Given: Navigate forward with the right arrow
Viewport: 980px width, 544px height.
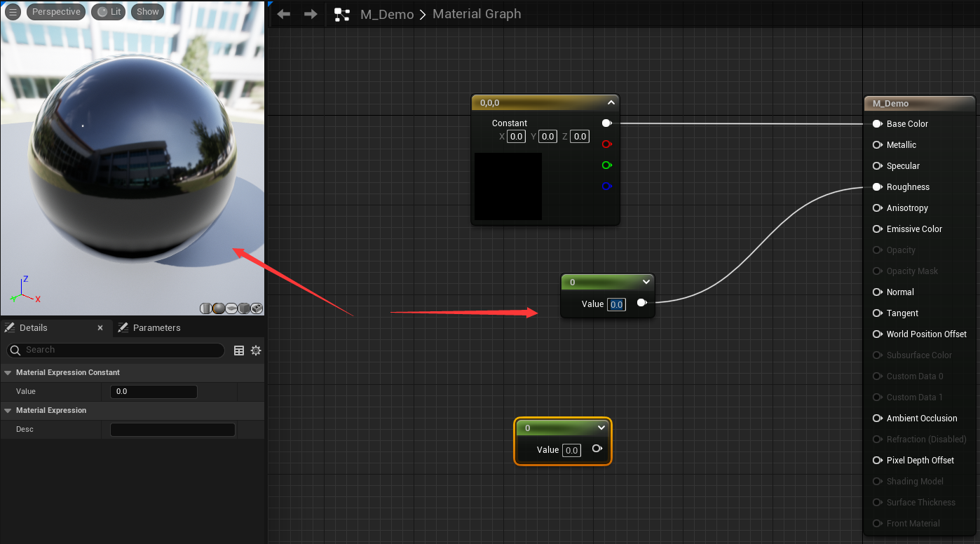Looking at the screenshot, I should tap(311, 14).
